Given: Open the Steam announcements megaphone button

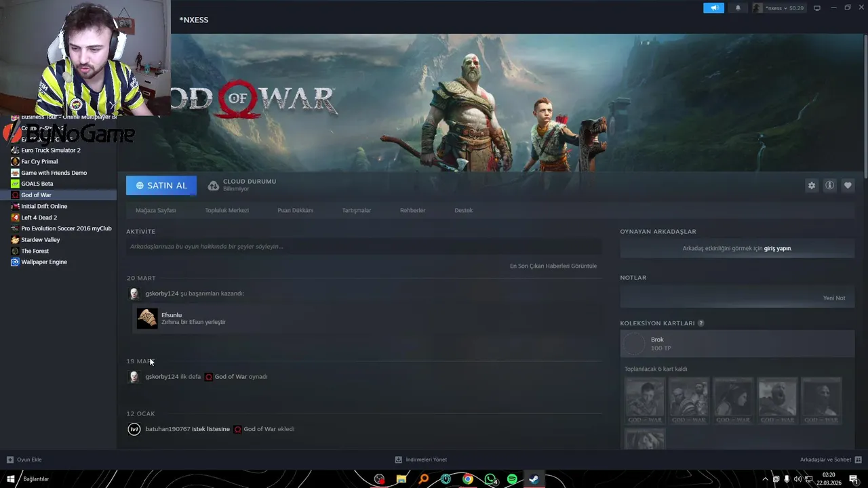Looking at the screenshot, I should pyautogui.click(x=713, y=8).
